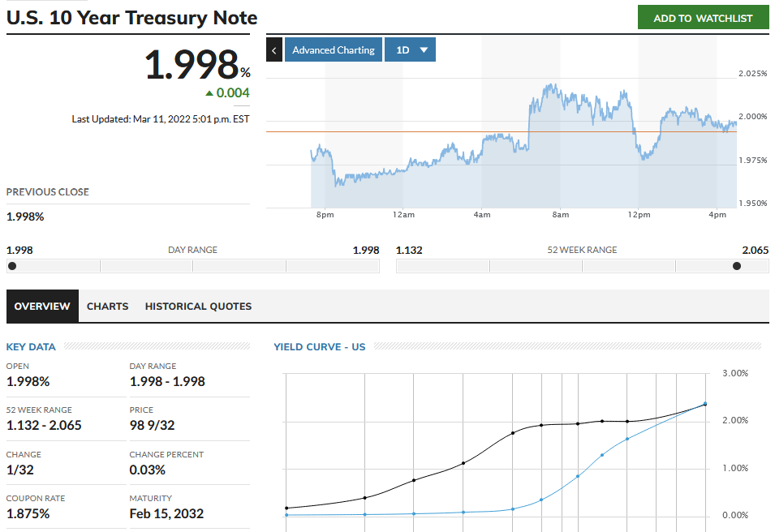Click the Previous Close label
The height and width of the screenshot is (532, 775).
47,191
